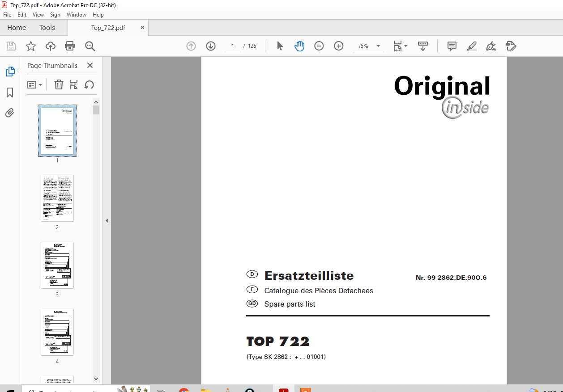Viewport: 563px width, 392px height.
Task: Select page 4 thumbnail
Action: pyautogui.click(x=57, y=332)
